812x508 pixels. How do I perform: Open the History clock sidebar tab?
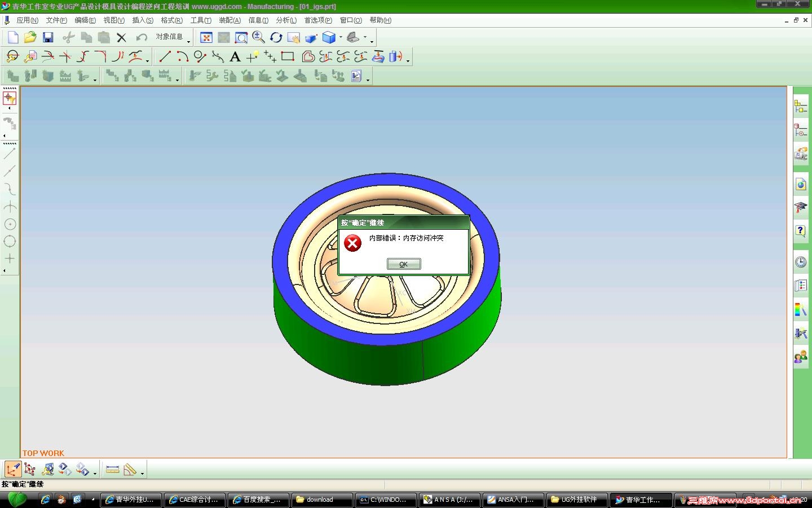click(801, 262)
